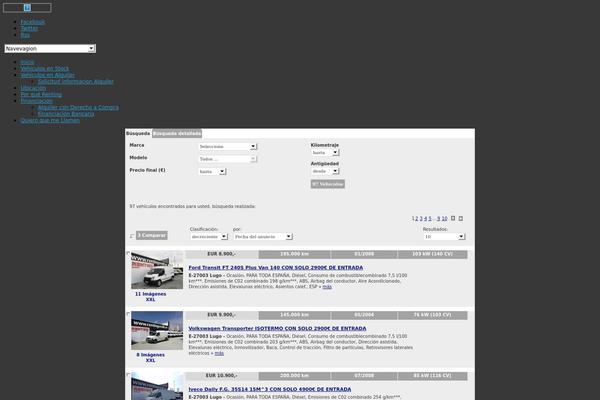Open the Navevagion navigation dropdown

point(50,49)
